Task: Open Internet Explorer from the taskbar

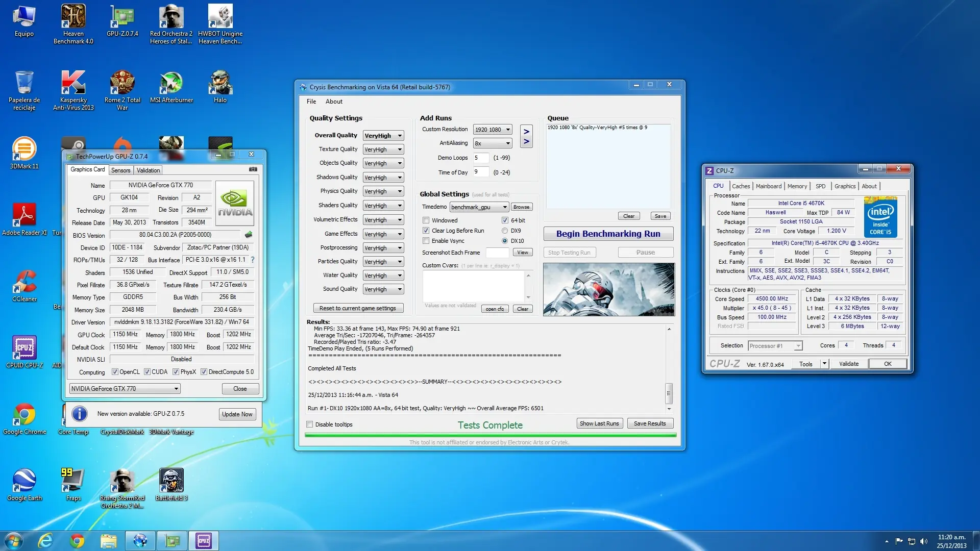Action: click(x=45, y=541)
